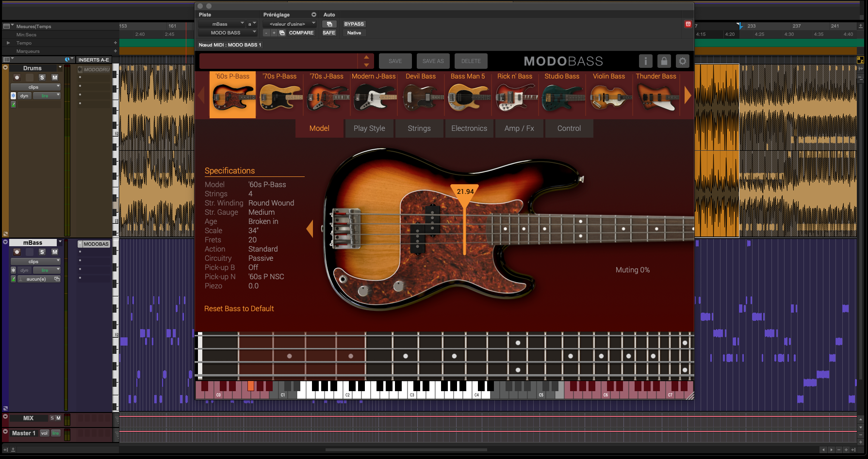Open the Préréglage circular menu arrow
Screen dimensions: 868x459
point(313,15)
